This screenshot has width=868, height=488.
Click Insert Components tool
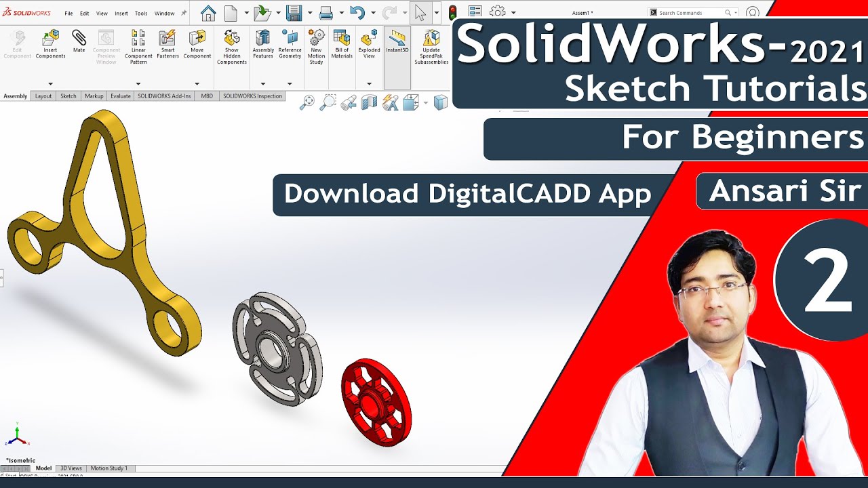point(50,44)
